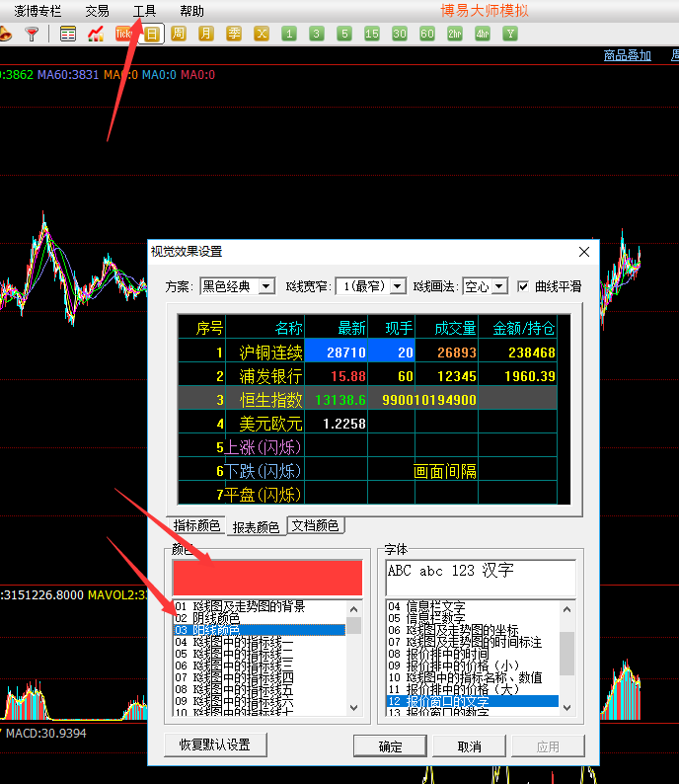Open the 工具 menu
This screenshot has height=784, width=679.
[145, 11]
